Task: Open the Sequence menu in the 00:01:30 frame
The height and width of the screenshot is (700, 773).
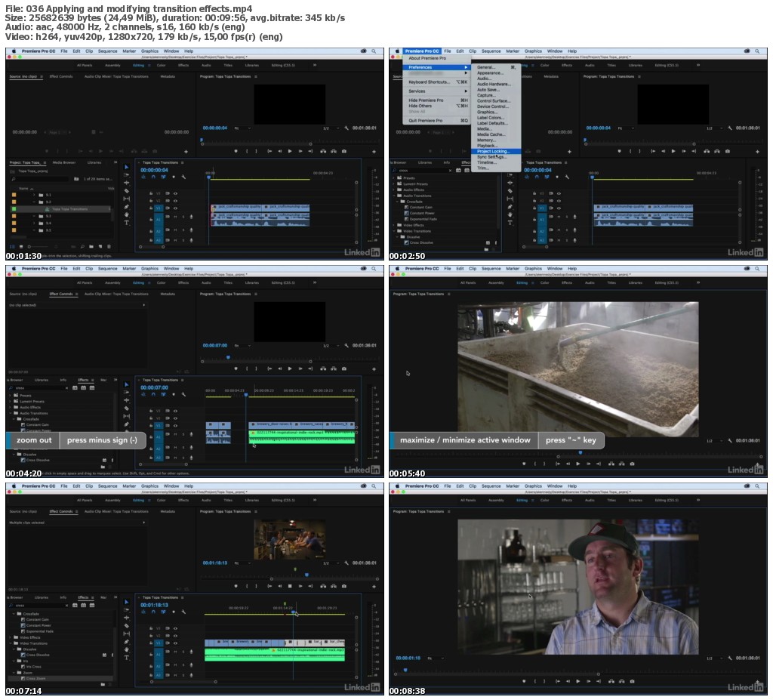Action: pos(107,51)
